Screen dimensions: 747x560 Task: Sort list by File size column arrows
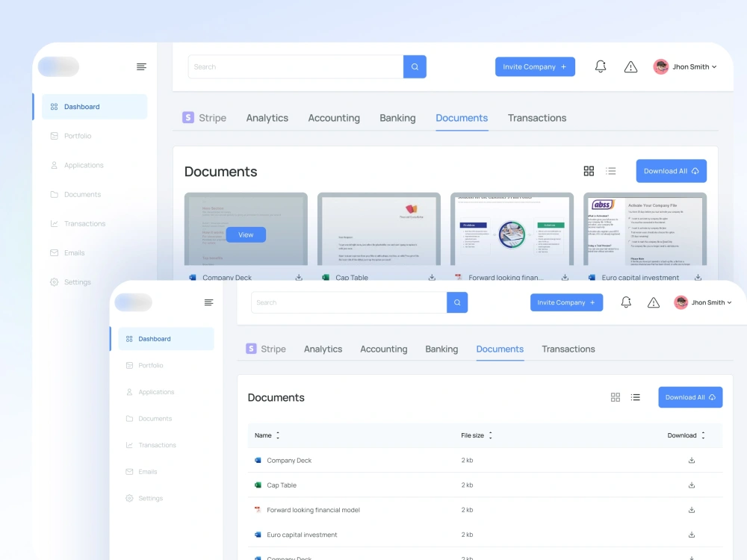490,435
